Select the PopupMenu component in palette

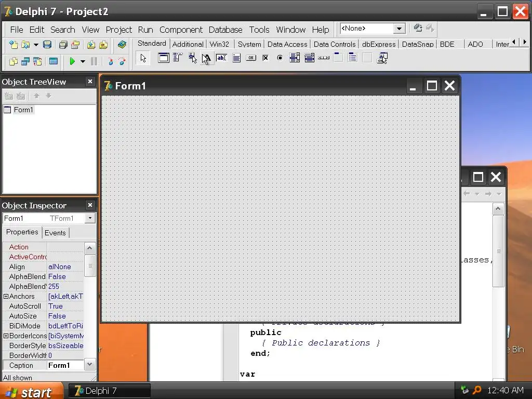192,58
